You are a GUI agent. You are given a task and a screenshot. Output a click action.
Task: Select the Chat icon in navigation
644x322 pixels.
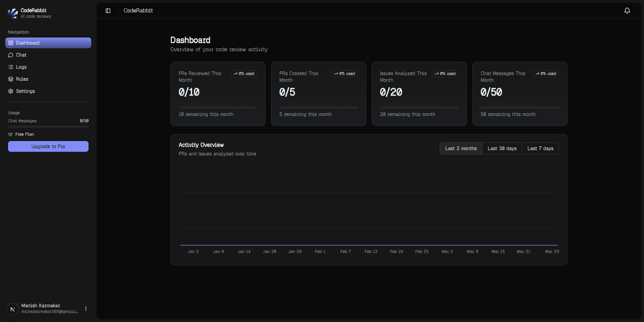(x=10, y=55)
